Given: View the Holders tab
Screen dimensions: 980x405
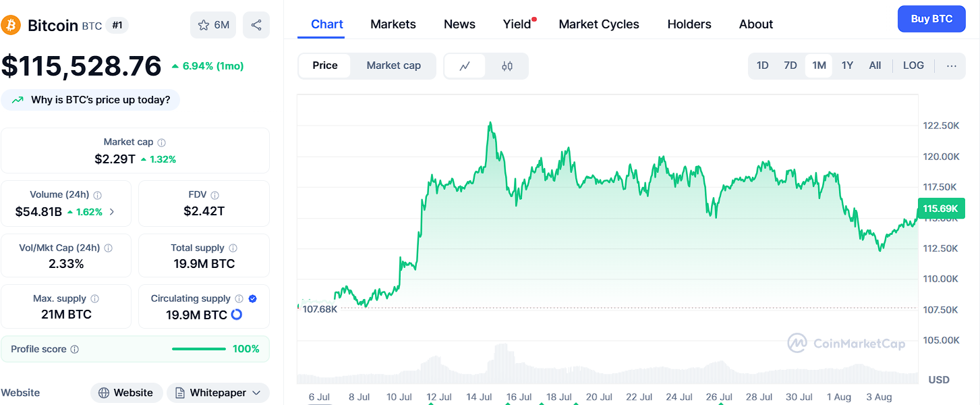Looking at the screenshot, I should click(x=689, y=24).
